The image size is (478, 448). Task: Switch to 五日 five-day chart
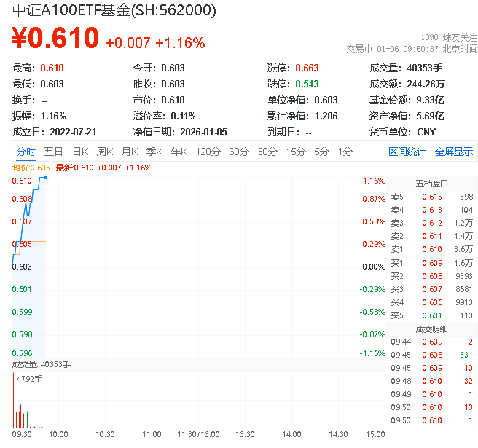53,152
